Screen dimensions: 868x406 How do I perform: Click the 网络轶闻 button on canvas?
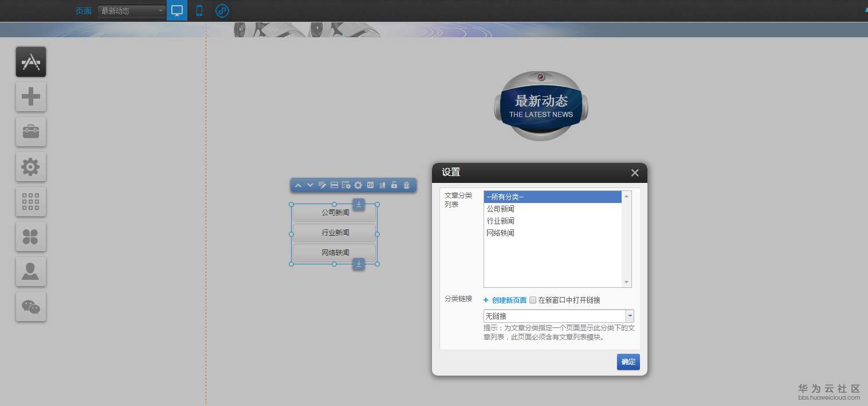point(335,252)
